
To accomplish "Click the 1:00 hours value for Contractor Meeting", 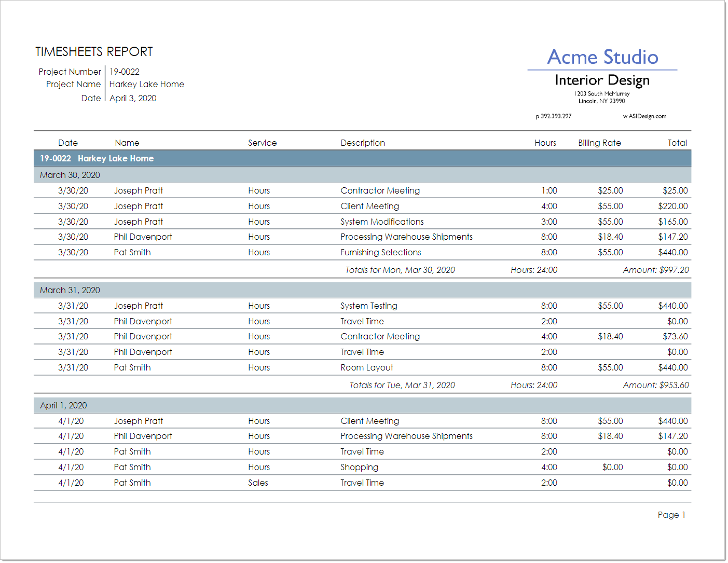I will click(549, 190).
